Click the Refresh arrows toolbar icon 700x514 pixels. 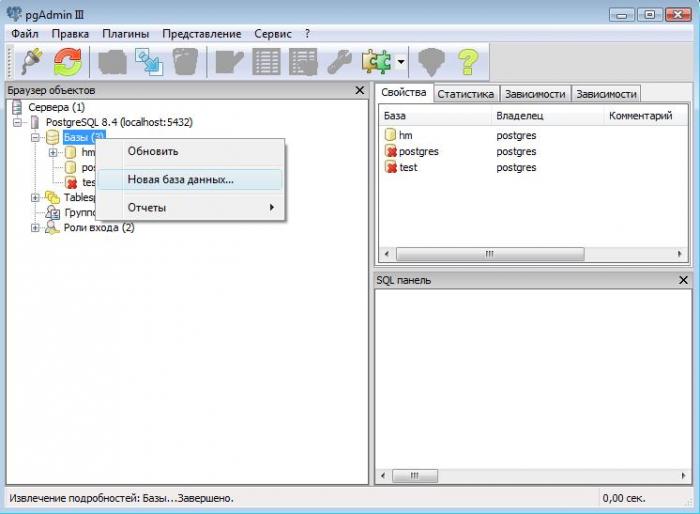[67, 62]
